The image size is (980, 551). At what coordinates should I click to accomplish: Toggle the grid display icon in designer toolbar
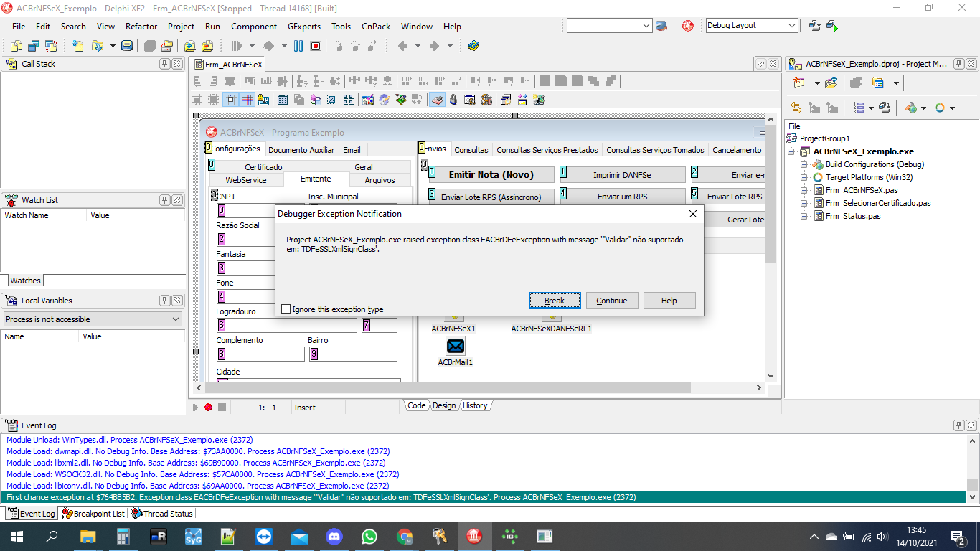[x=247, y=100]
